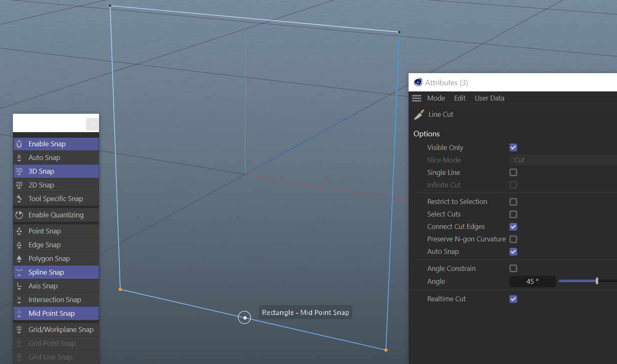Select Grid/Workplane Snap option

pos(61,330)
